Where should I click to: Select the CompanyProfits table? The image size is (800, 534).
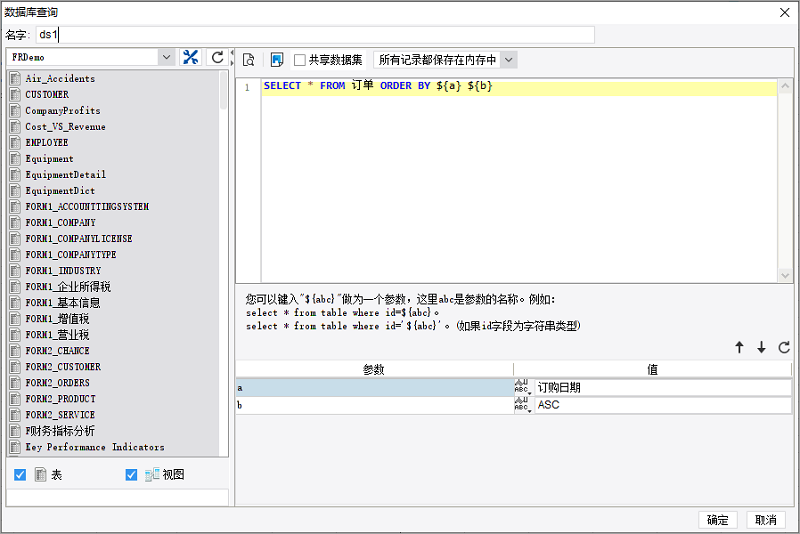(63, 111)
